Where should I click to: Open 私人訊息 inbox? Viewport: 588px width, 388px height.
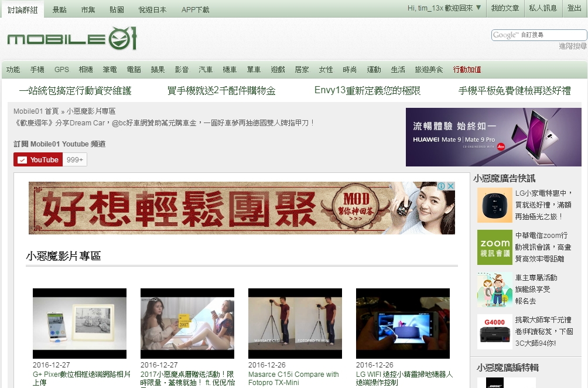tap(543, 8)
